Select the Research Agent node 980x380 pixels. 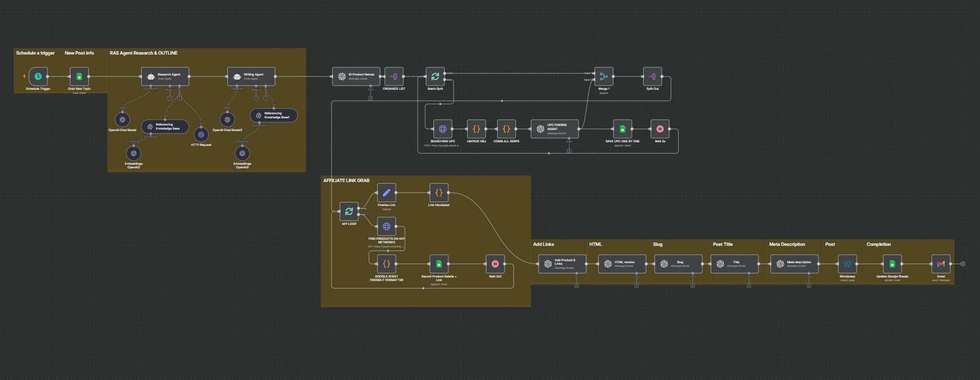165,77
